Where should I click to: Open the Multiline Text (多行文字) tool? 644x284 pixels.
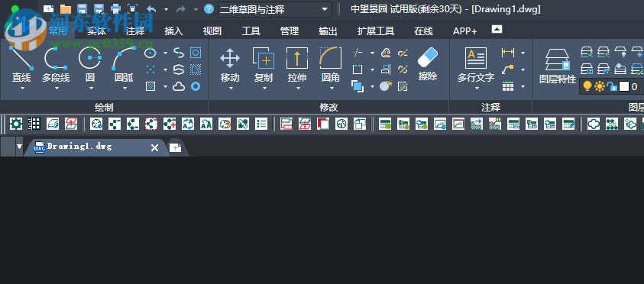tap(476, 65)
